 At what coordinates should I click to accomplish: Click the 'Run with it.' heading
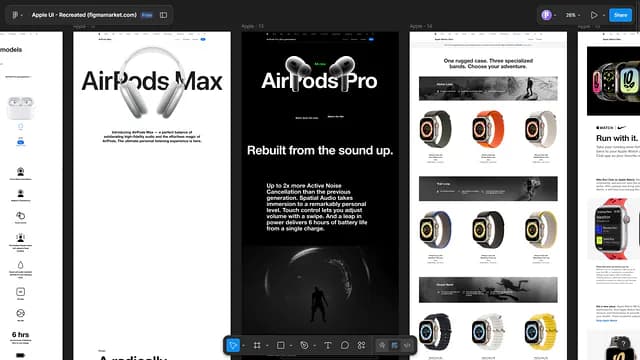pyautogui.click(x=617, y=138)
